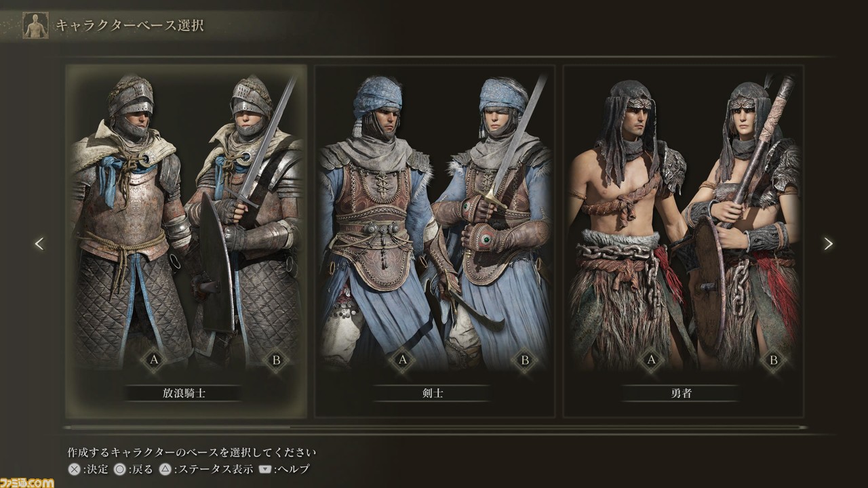Go to previous classes with left arrow
This screenshot has height=488, width=868.
click(39, 243)
